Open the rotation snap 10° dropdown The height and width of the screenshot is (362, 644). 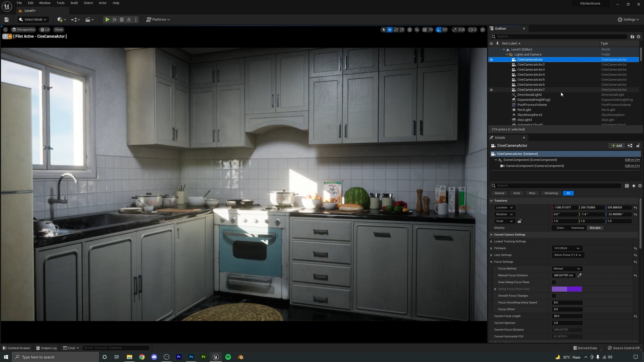(445, 29)
